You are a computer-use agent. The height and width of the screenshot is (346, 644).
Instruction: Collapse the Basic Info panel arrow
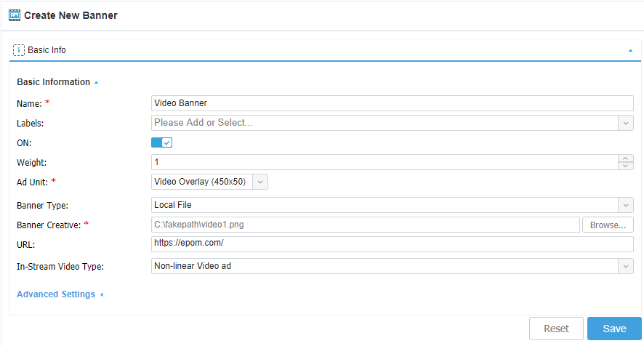tap(630, 51)
